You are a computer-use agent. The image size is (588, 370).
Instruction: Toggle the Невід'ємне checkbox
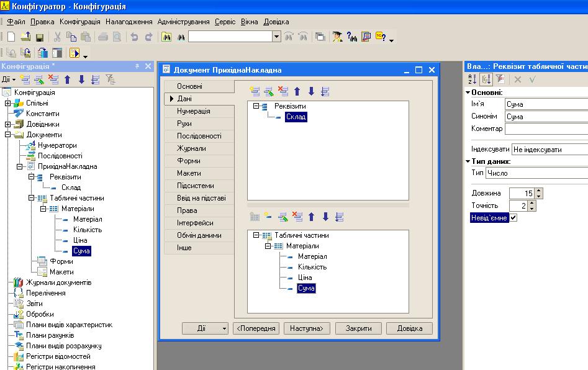click(x=513, y=217)
